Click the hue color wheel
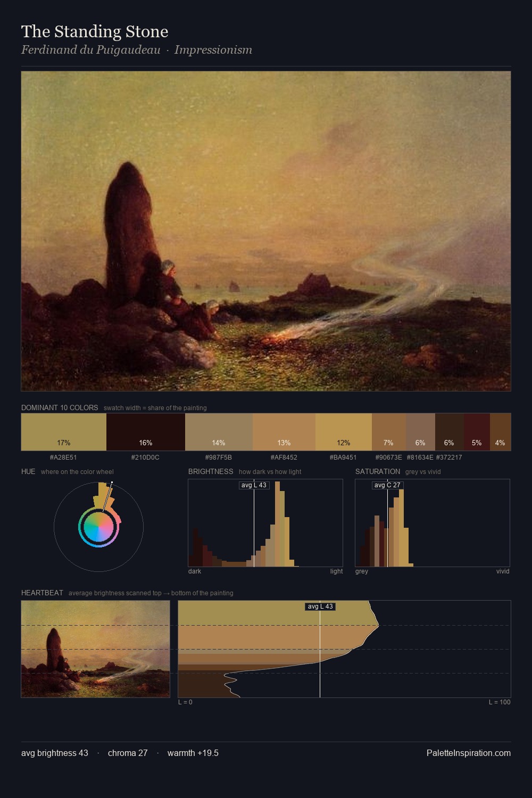Image resolution: width=532 pixels, height=798 pixels. (98, 527)
